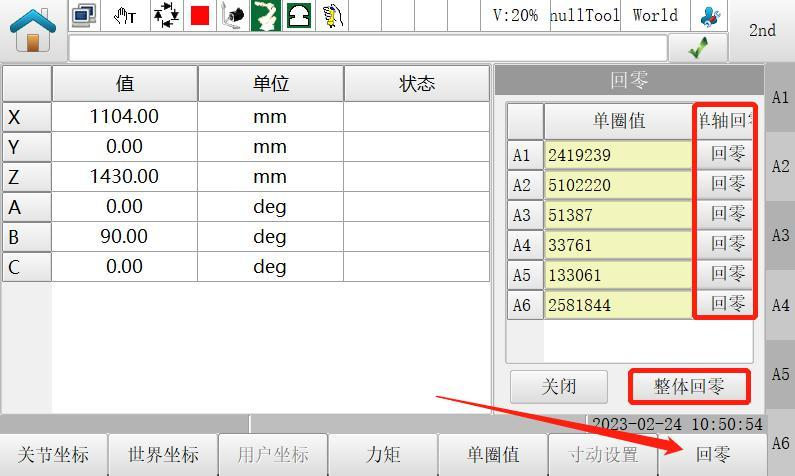Click the A5 side axis key

780,374
